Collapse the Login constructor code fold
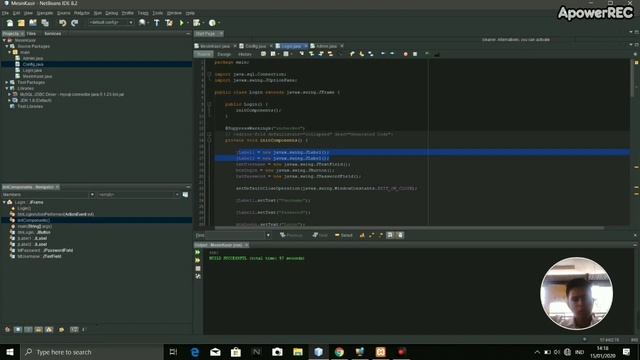Screen dimensions: 640x360 tap(209, 104)
